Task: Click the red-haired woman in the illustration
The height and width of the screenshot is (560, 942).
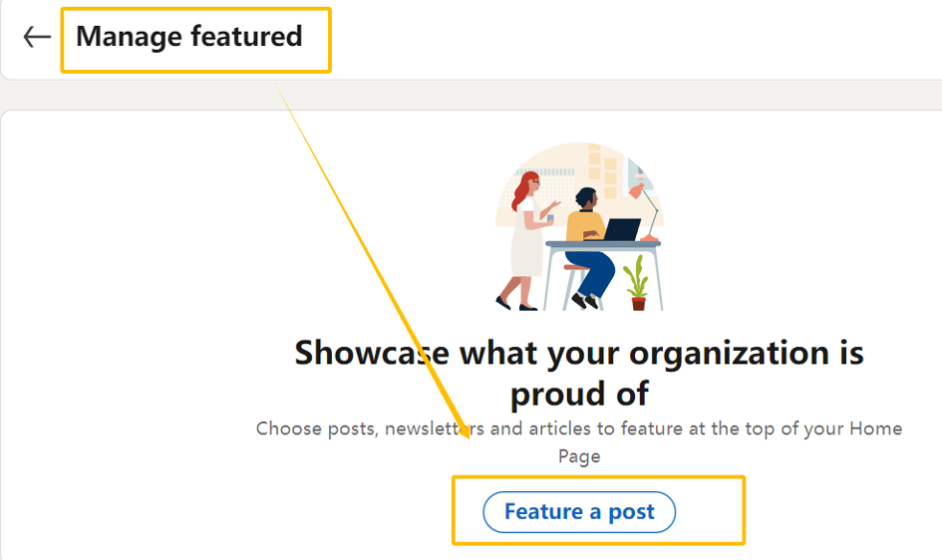Action: [525, 241]
